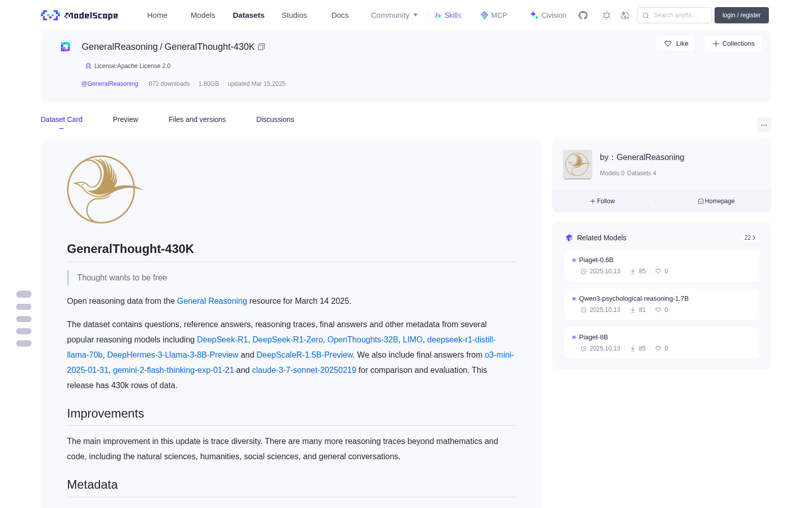Click the heart Like button
The height and width of the screenshot is (508, 812).
[x=675, y=44]
